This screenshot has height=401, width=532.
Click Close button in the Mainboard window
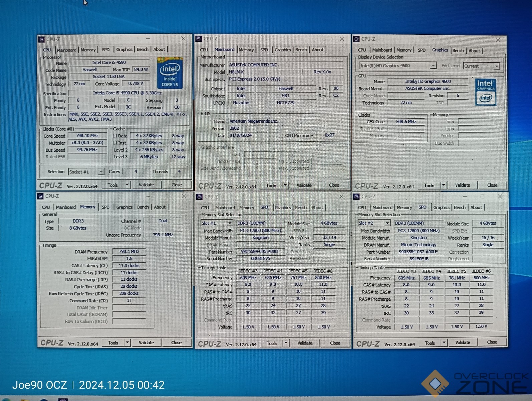click(x=334, y=185)
